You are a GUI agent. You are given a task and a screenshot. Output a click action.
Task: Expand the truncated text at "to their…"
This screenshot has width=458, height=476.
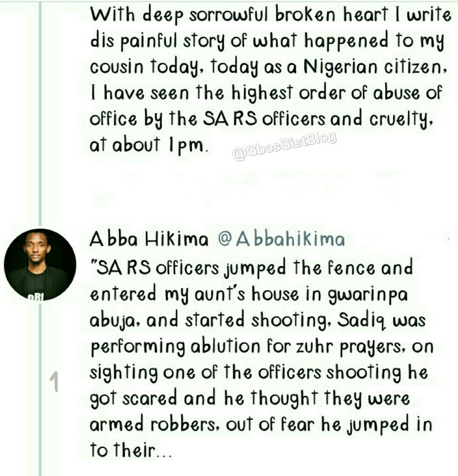tap(131, 451)
